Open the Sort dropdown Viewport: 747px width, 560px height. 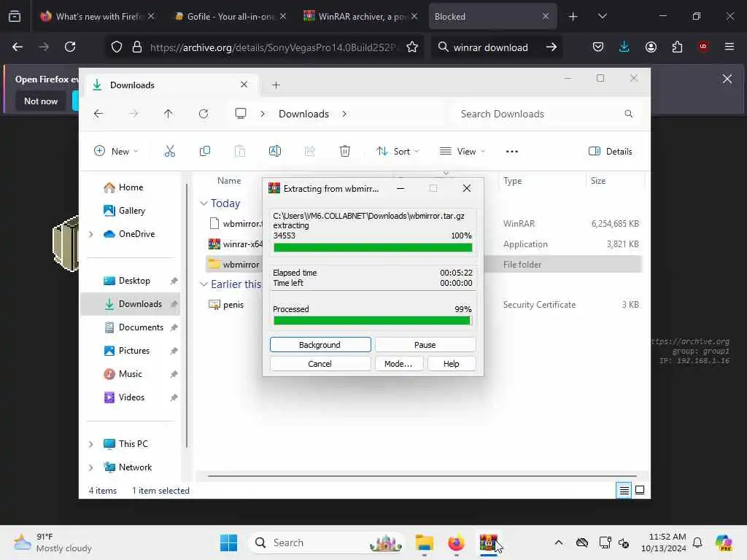(x=398, y=152)
